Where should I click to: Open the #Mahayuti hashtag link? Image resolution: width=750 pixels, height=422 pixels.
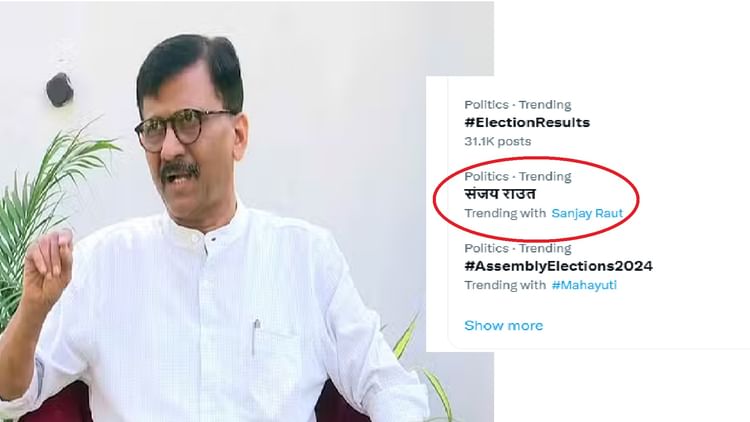[x=584, y=285]
